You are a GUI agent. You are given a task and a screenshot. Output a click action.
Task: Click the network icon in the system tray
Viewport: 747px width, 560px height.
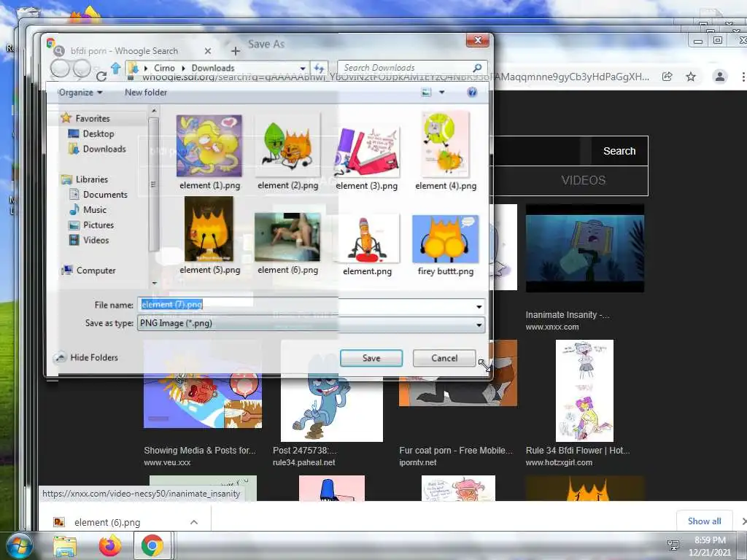[673, 545]
